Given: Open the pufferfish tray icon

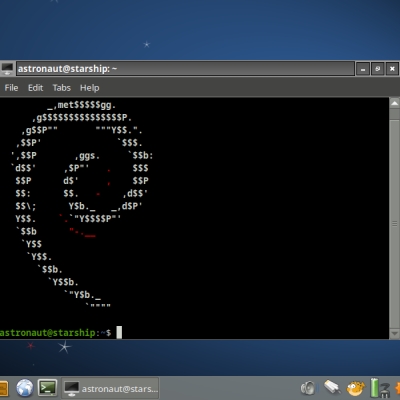Looking at the screenshot, I should (356, 388).
